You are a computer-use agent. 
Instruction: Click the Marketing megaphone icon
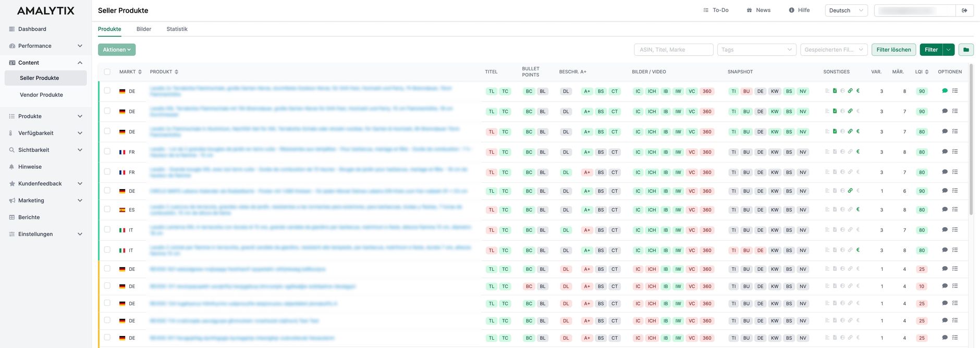click(12, 201)
